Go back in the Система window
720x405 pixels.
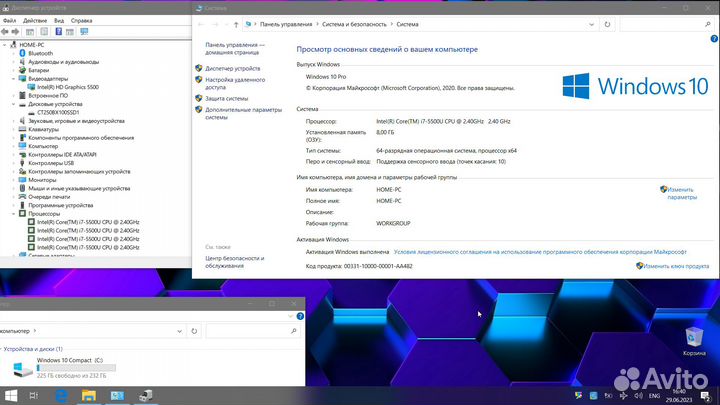point(201,24)
